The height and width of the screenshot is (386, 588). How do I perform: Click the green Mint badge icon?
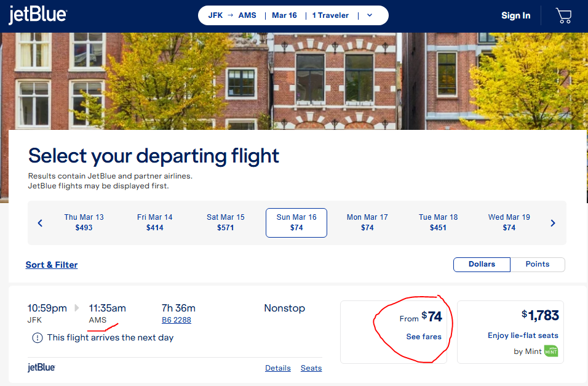click(x=551, y=352)
